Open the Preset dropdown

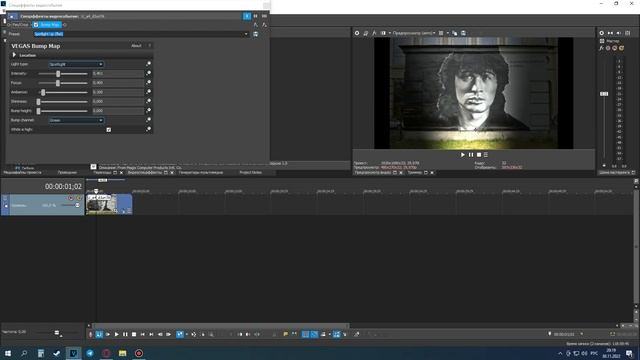coord(246,34)
